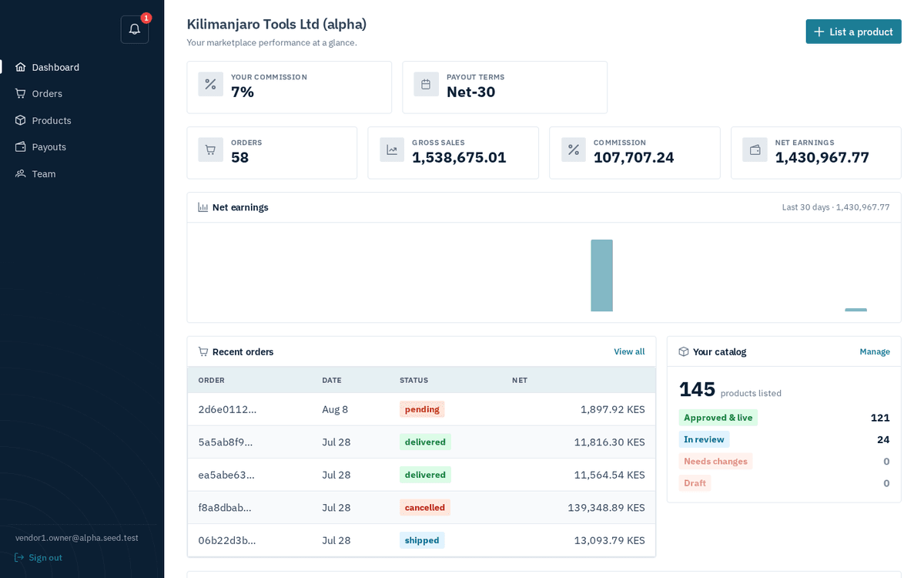Viewport: 924px width, 578px height.
Task: Click the NET column header
Action: coord(520,380)
